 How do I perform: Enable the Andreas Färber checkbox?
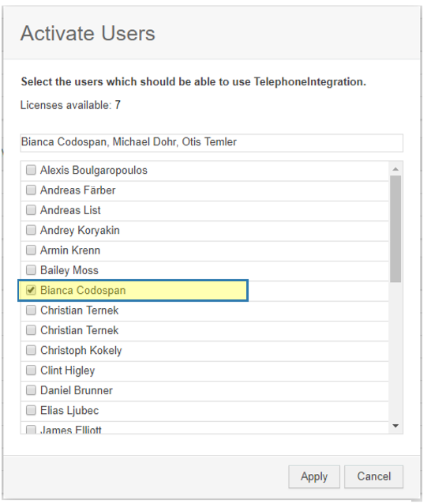[31, 190]
